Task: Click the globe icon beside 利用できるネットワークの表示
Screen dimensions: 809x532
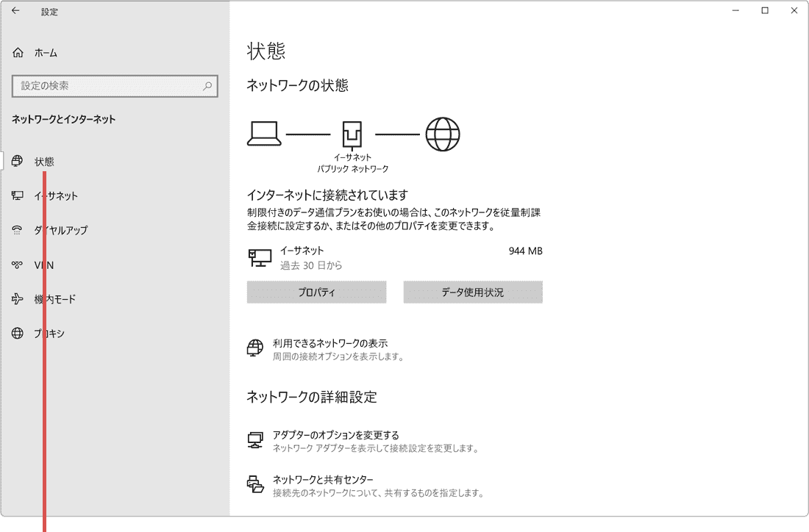Action: tap(255, 347)
